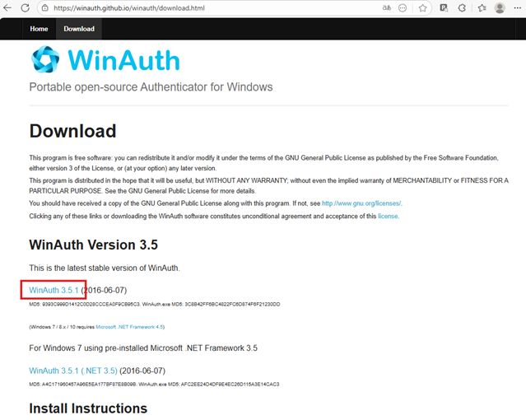This screenshot has width=526, height=420.
Task: Select the Download tab in navbar
Action: (79, 29)
